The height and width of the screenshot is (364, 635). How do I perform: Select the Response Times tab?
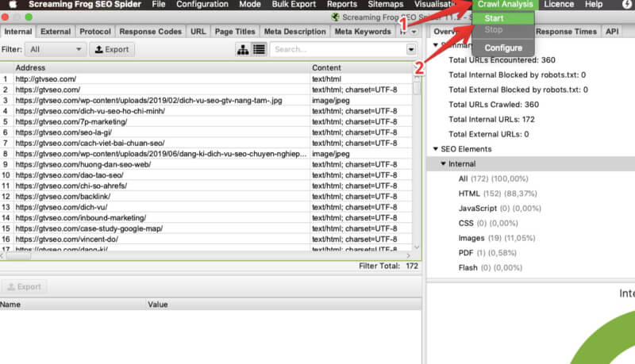566,32
